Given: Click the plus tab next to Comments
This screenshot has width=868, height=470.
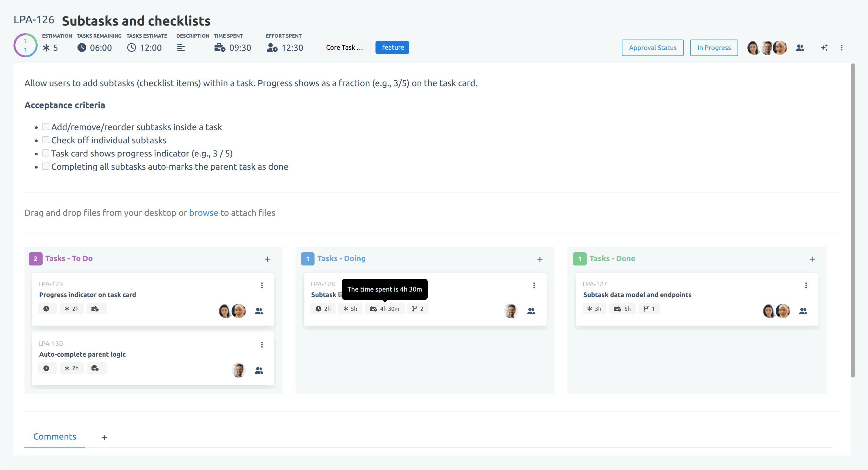Looking at the screenshot, I should [x=104, y=438].
